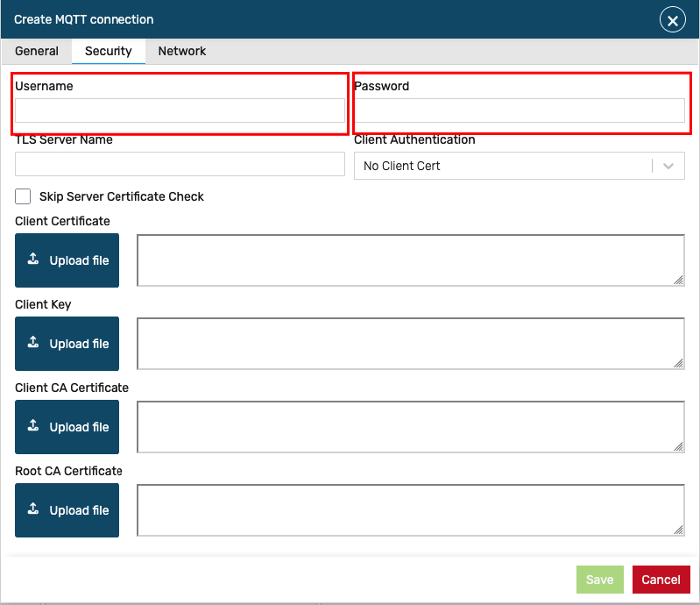Open the Network tab

point(181,51)
